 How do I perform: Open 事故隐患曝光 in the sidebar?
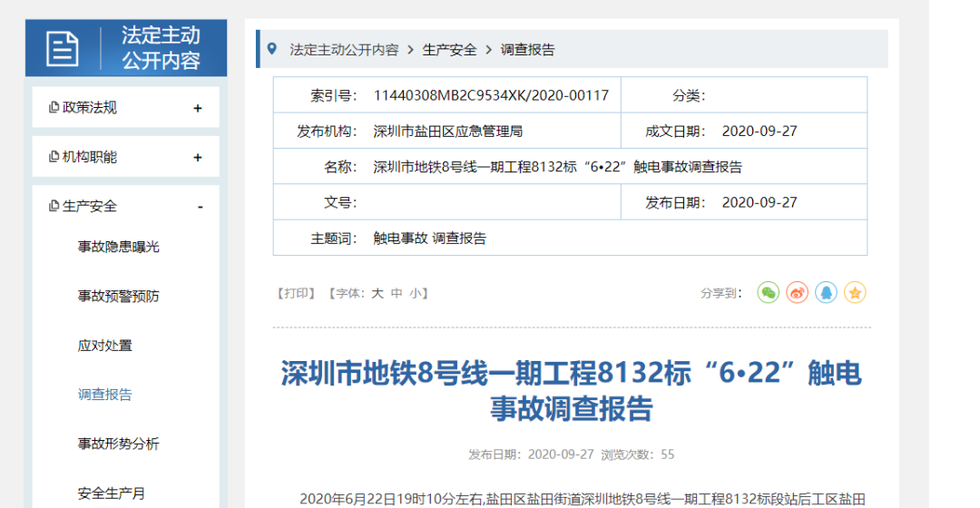(x=118, y=247)
